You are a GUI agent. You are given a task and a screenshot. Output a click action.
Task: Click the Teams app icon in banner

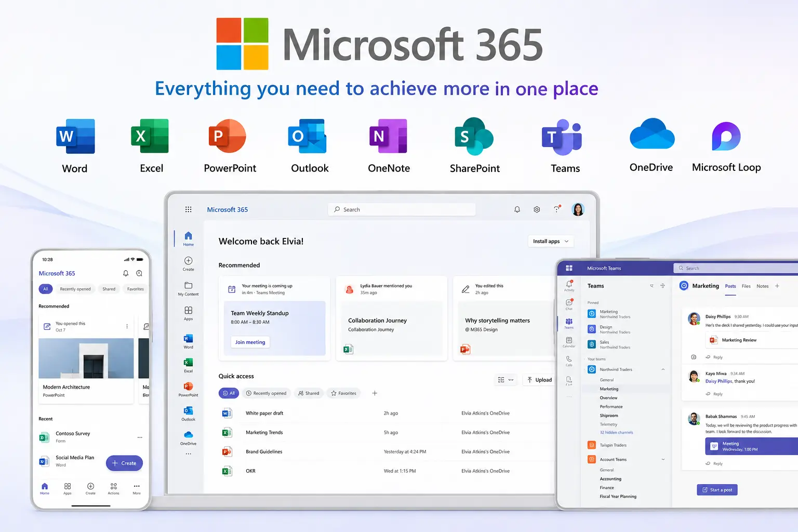pyautogui.click(x=562, y=137)
